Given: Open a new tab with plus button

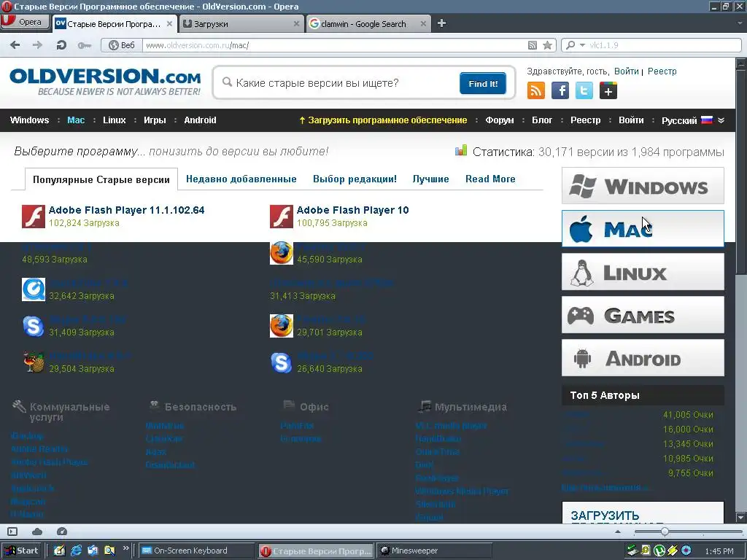Looking at the screenshot, I should (x=441, y=23).
